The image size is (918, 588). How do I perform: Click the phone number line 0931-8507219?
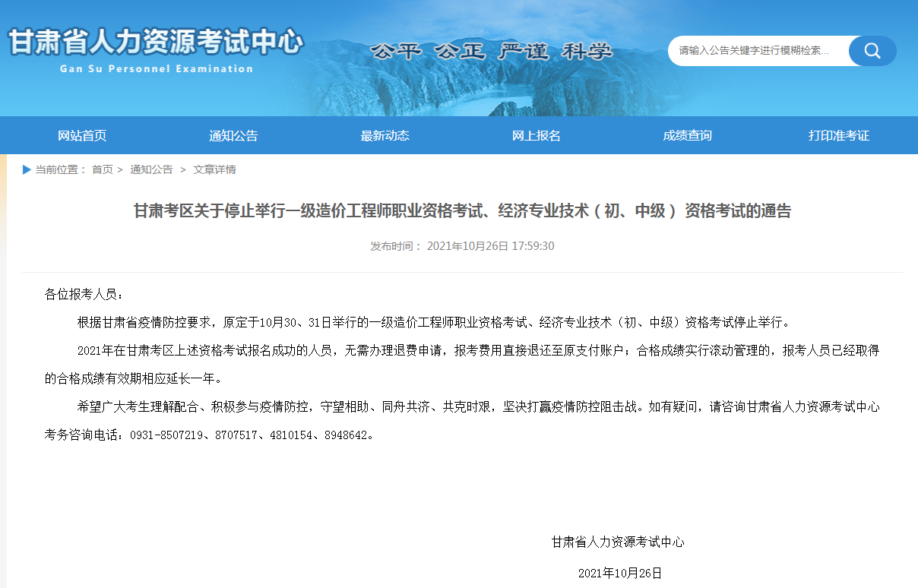point(210,435)
